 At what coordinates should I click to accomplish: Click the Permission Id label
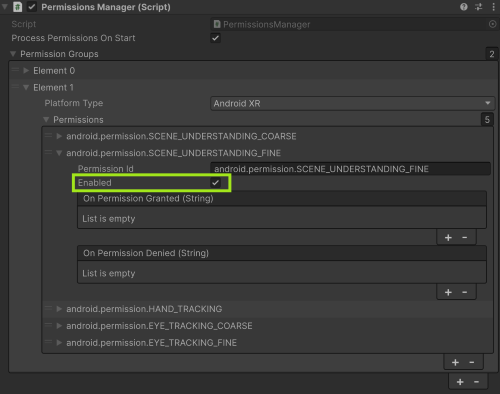105,169
